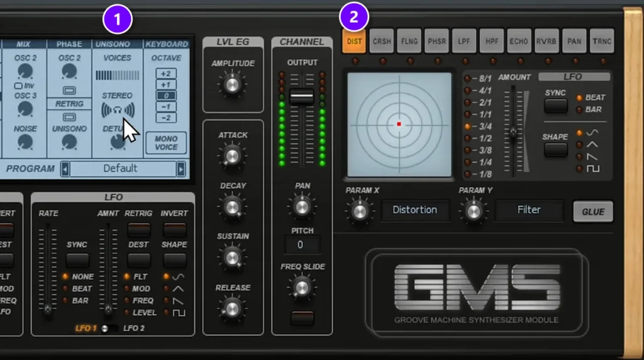Select octave +1
Image resolution: width=644 pixels, height=360 pixels.
point(166,85)
